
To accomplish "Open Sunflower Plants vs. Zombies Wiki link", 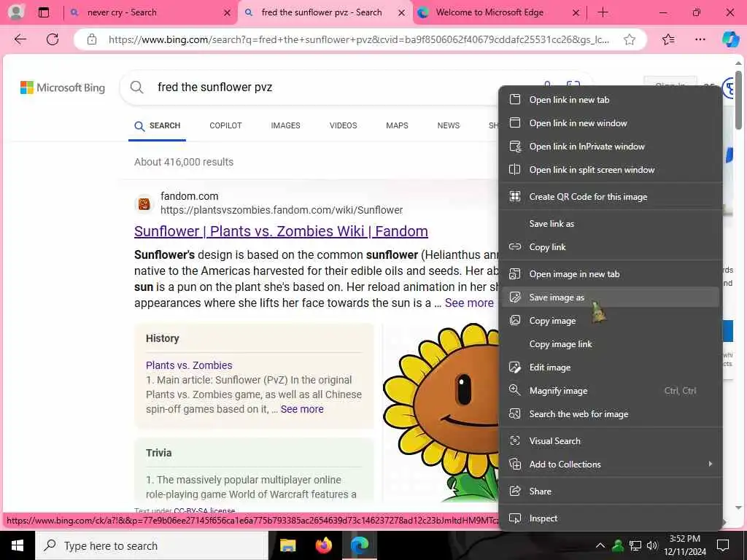I will click(281, 231).
